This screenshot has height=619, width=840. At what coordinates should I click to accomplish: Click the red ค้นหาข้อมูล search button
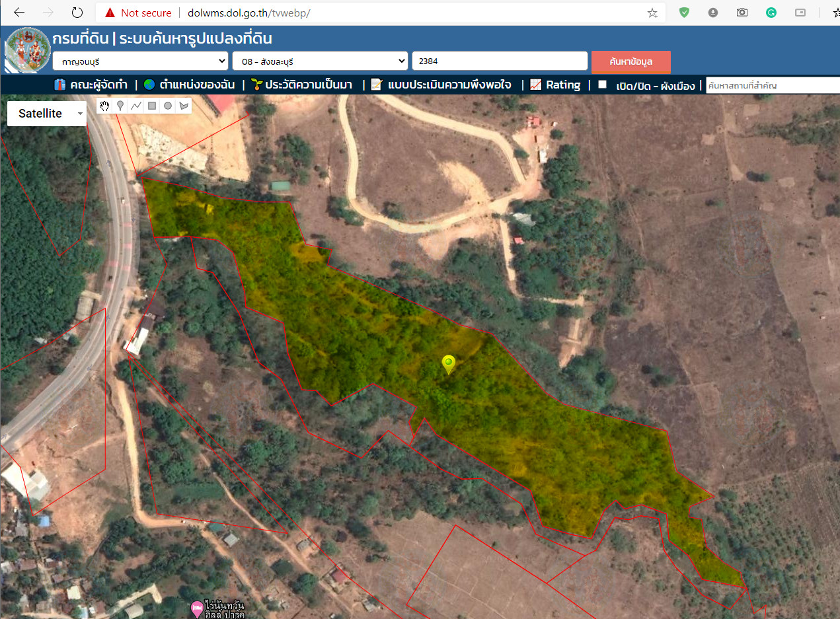coord(630,61)
